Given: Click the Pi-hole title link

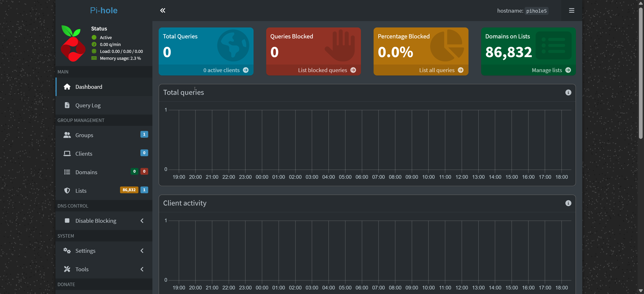Looking at the screenshot, I should tap(104, 10).
